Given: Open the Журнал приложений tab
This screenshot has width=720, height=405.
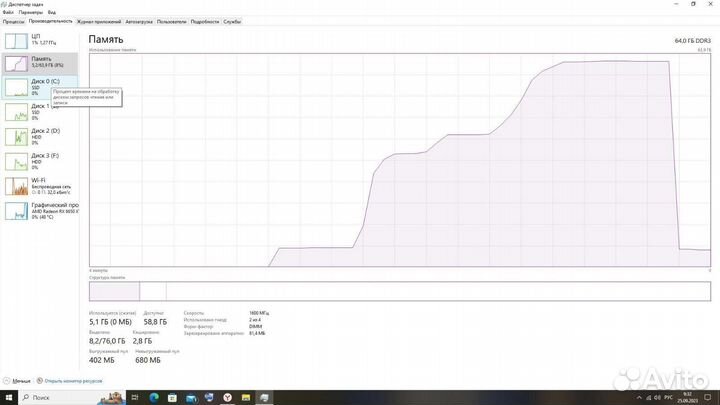Looking at the screenshot, I should [99, 20].
